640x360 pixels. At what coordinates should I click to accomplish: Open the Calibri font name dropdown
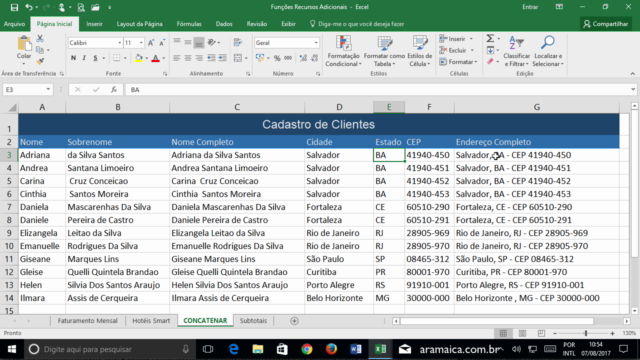click(x=120, y=43)
